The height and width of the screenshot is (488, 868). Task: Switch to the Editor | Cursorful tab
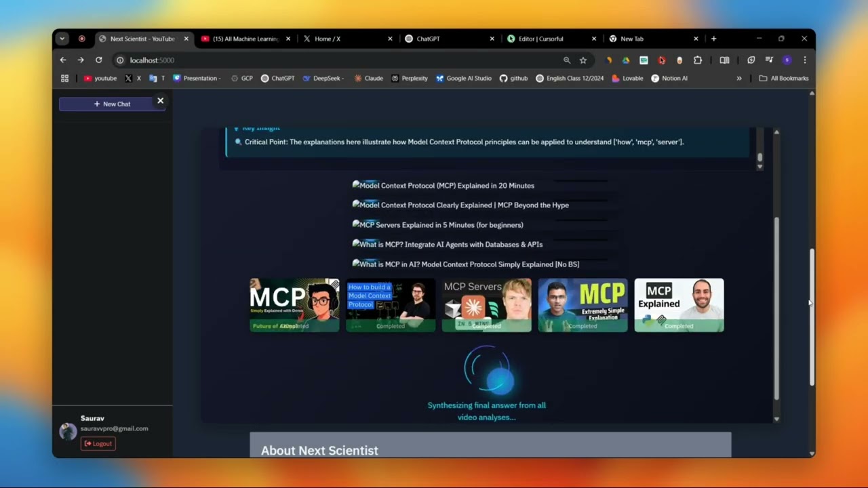551,39
